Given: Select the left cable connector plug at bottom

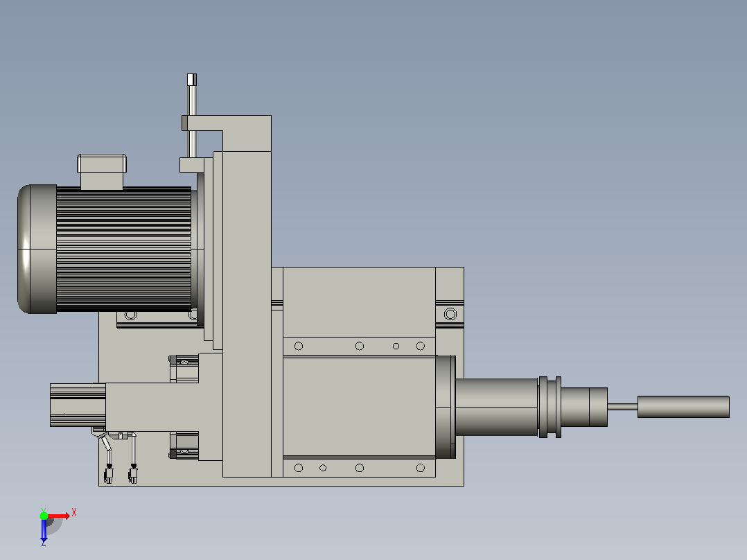Looking at the screenshot, I should click(109, 475).
